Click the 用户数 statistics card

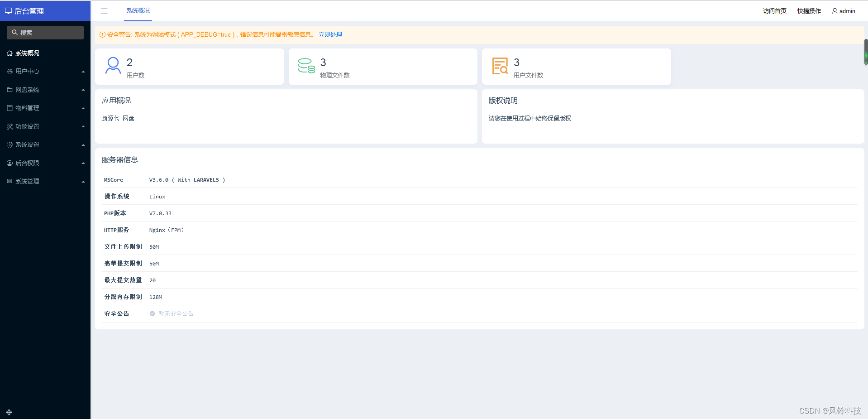(x=190, y=67)
